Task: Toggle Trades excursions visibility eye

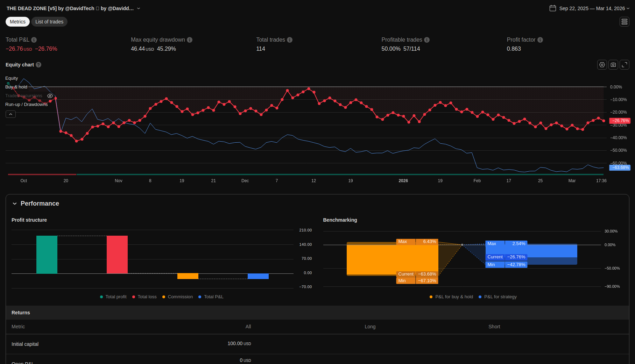Action: point(50,96)
